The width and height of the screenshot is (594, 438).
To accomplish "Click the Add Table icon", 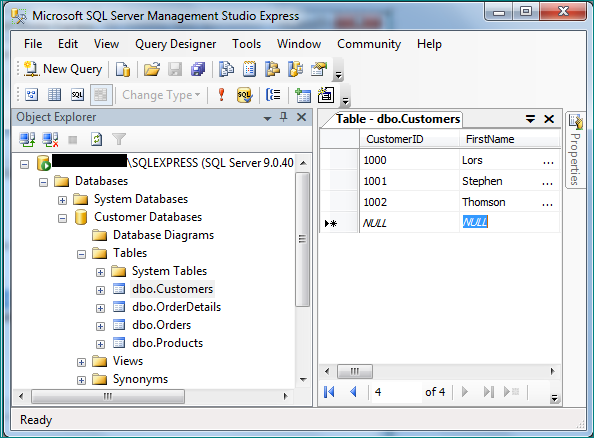I will coord(303,95).
